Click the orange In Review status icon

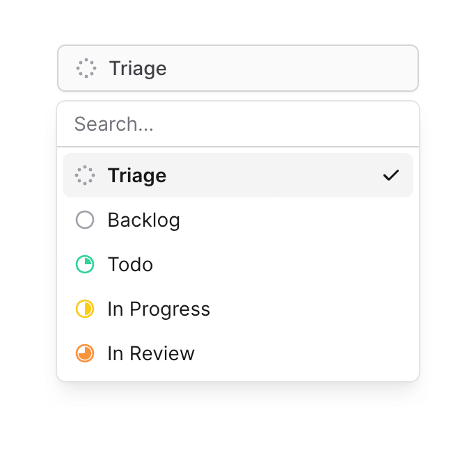pyautogui.click(x=85, y=354)
